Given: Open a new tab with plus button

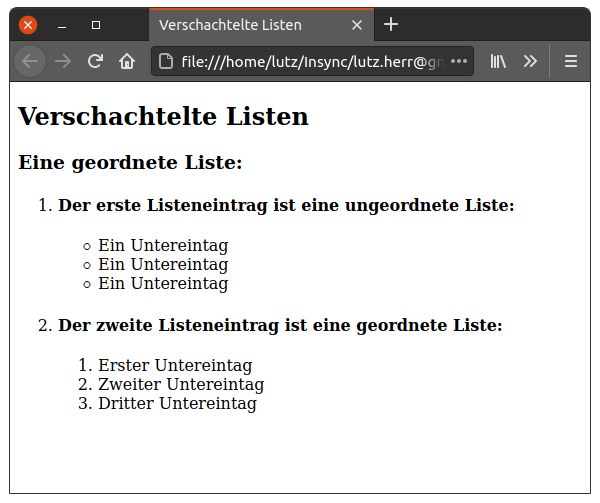Looking at the screenshot, I should (x=391, y=25).
